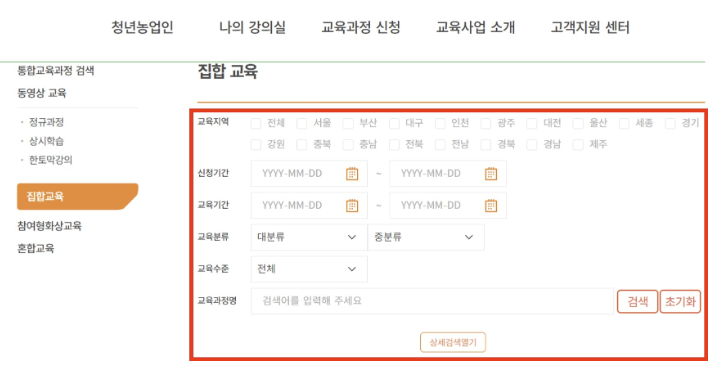Check the 제주 region checkbox

[x=578, y=145]
